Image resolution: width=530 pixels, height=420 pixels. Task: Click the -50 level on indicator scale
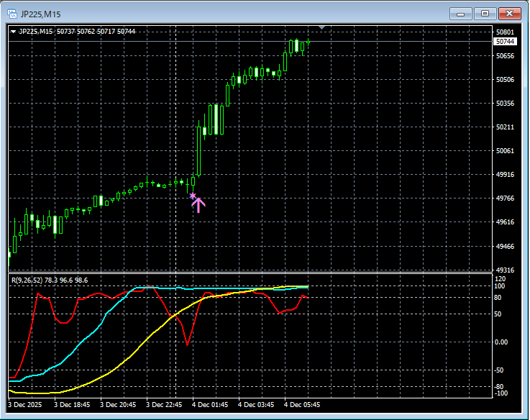click(x=499, y=370)
